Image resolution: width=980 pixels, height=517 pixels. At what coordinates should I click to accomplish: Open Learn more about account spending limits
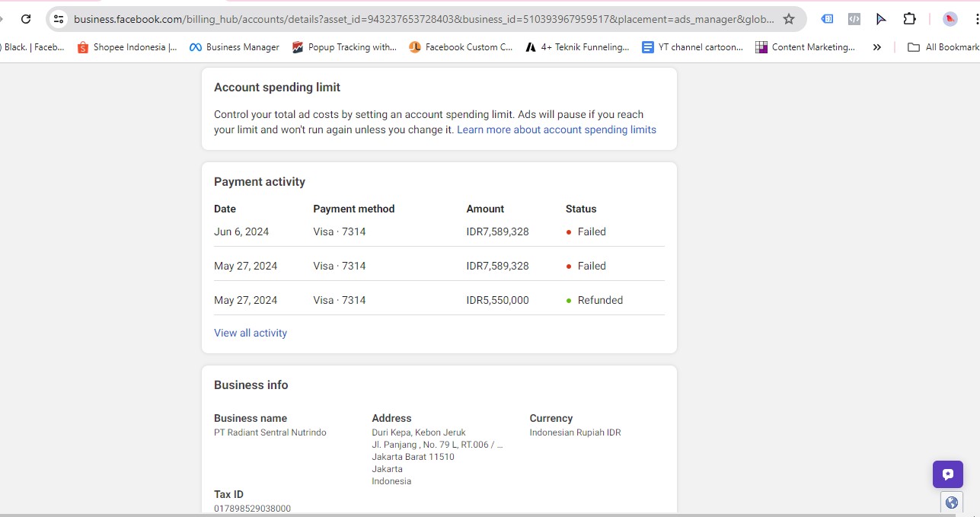[557, 129]
